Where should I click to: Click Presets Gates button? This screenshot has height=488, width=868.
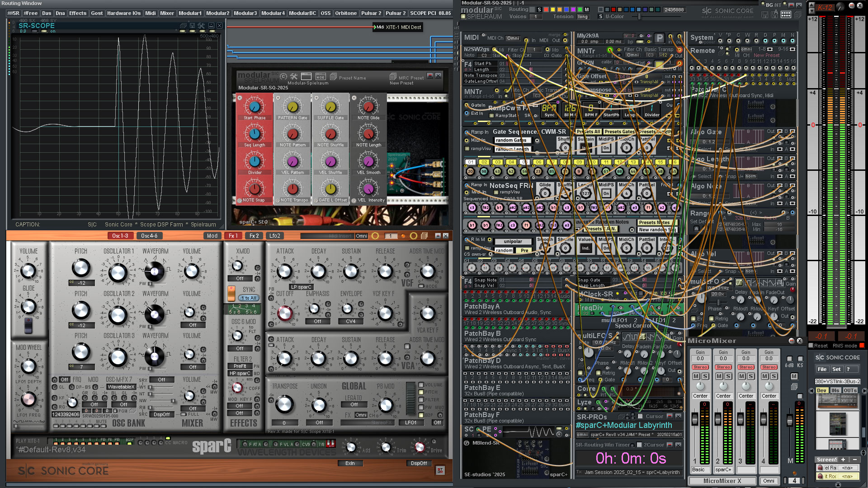[619, 132]
